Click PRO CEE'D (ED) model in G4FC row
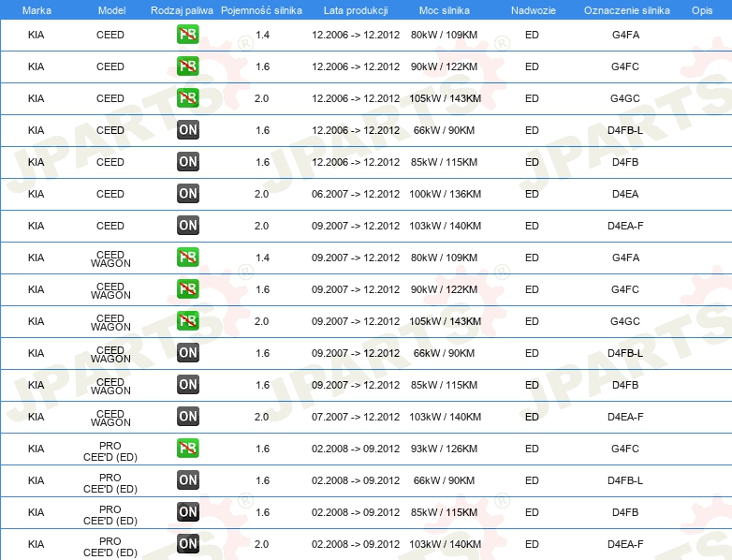 click(x=110, y=451)
